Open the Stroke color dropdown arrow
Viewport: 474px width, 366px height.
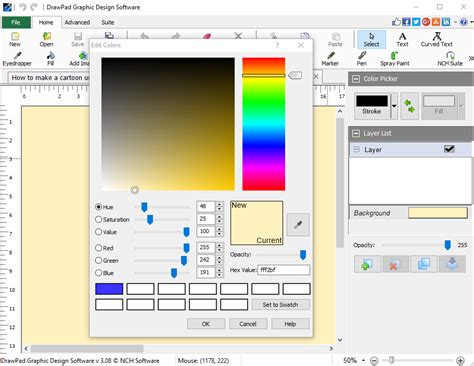coord(394,106)
